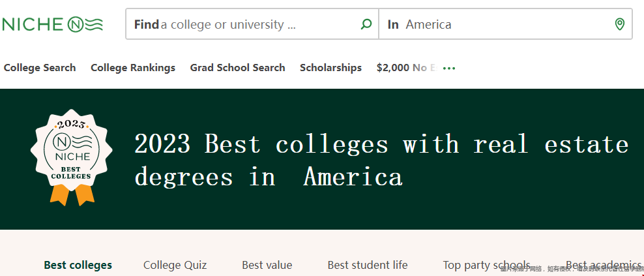Click the Niche logo in header
This screenshot has width=644, height=276.
pos(52,24)
